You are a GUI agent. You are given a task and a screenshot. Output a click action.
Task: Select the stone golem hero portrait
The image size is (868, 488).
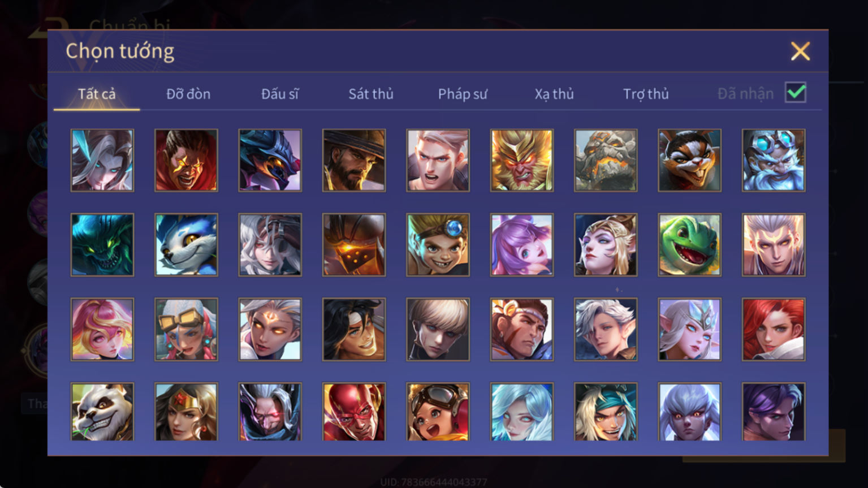pyautogui.click(x=606, y=160)
